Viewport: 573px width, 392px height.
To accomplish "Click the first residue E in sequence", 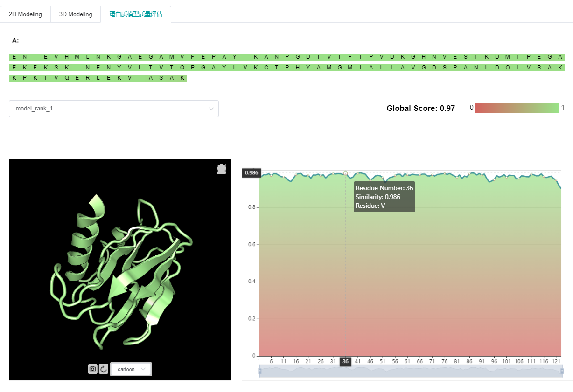I will click(x=14, y=57).
